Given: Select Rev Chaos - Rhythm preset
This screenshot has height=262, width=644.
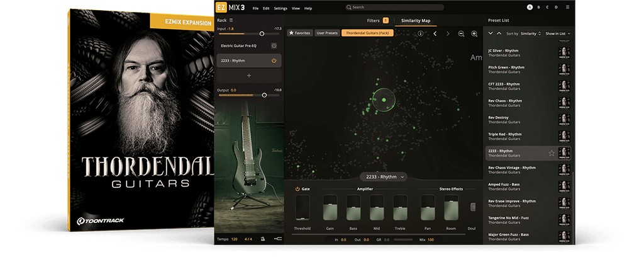Looking at the screenshot, I should tap(529, 103).
